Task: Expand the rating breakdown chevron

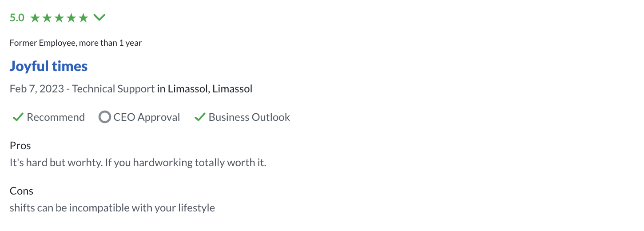Action: click(99, 18)
